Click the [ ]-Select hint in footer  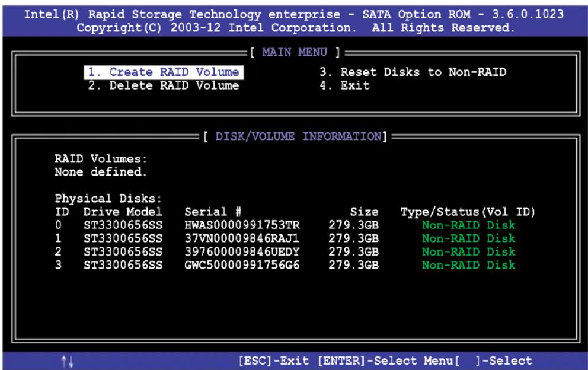point(494,361)
